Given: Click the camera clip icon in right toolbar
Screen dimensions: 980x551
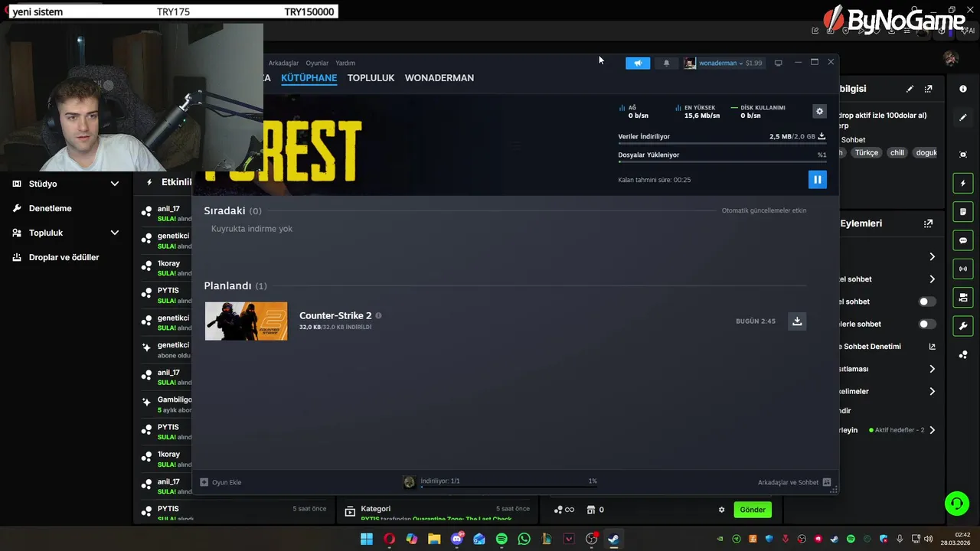Looking at the screenshot, I should tap(963, 297).
